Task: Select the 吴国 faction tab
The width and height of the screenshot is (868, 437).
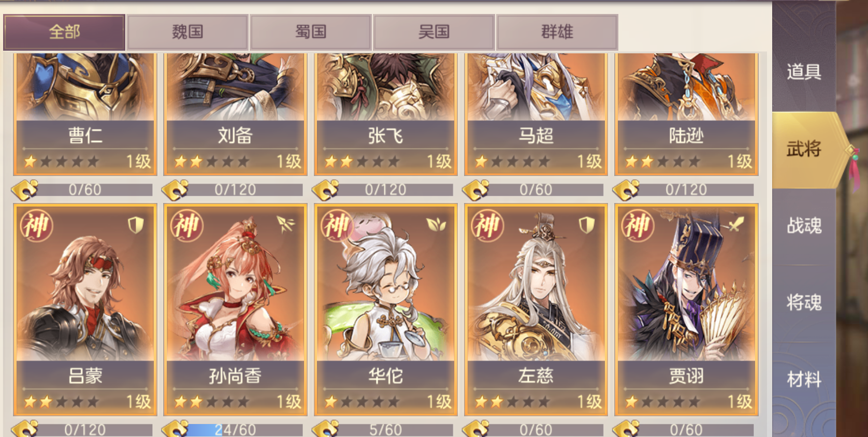Action: coord(434,32)
